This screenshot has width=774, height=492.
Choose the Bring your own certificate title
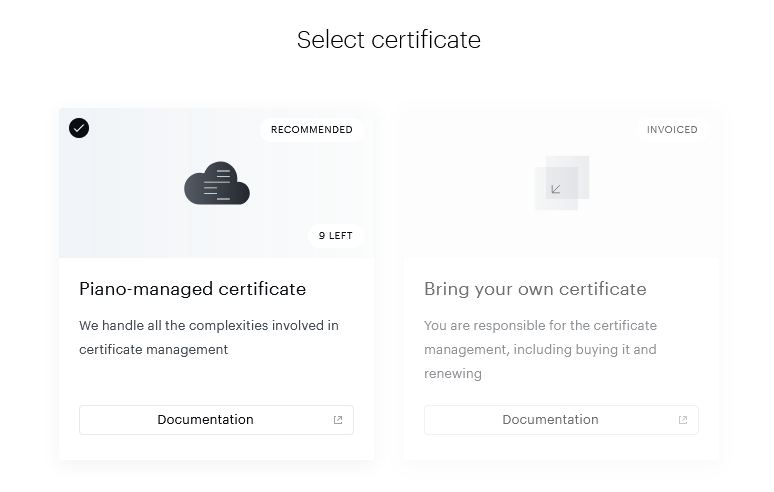pos(535,289)
